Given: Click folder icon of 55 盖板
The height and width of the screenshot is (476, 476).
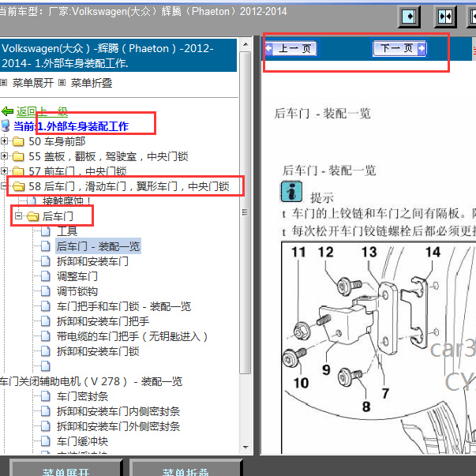Looking at the screenshot, I should (18, 156).
